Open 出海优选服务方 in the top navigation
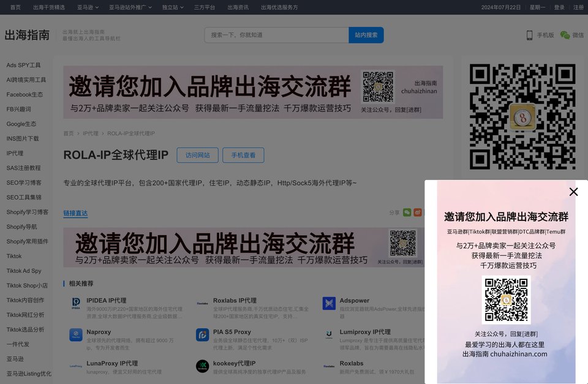Image resolution: width=588 pixels, height=384 pixels. click(279, 7)
